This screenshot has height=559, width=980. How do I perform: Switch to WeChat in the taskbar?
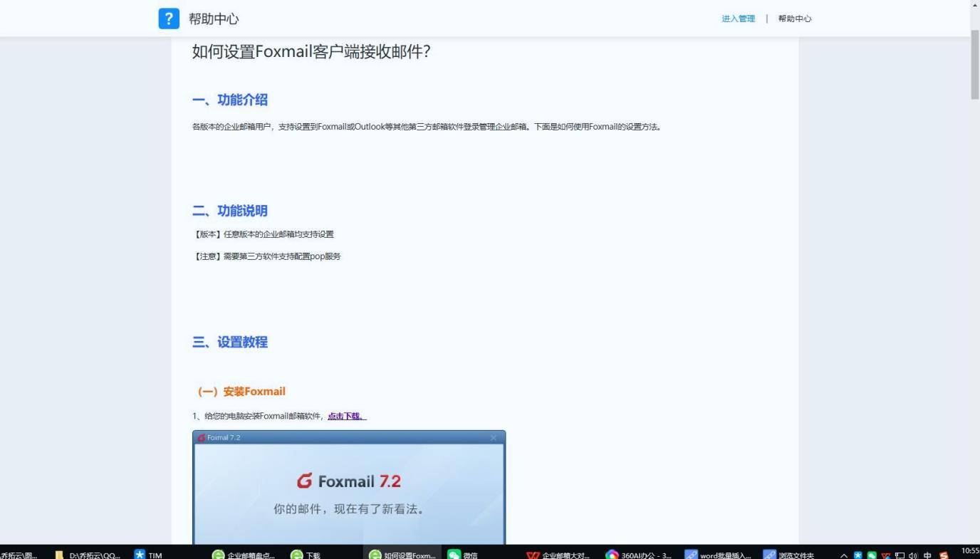coord(462,555)
